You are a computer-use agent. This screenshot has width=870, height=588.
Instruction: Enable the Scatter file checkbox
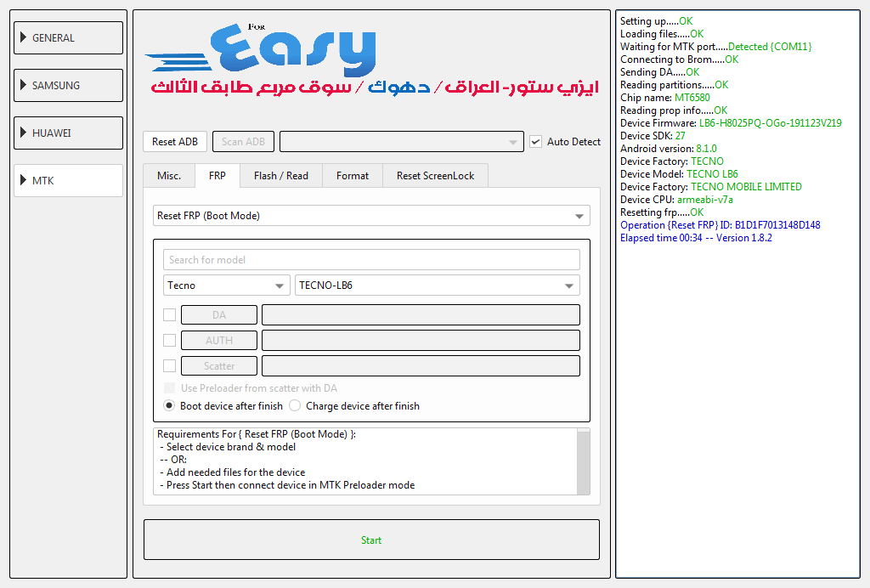click(x=170, y=366)
